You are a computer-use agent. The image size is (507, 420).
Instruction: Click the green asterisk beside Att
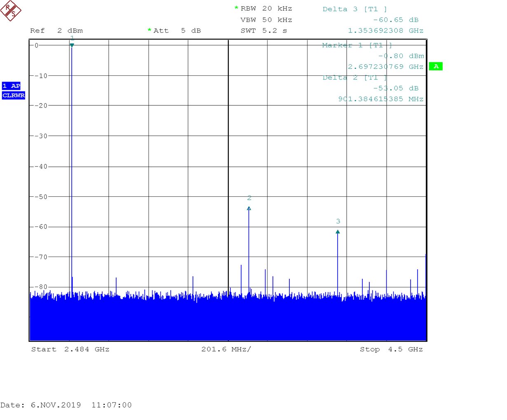(149, 30)
